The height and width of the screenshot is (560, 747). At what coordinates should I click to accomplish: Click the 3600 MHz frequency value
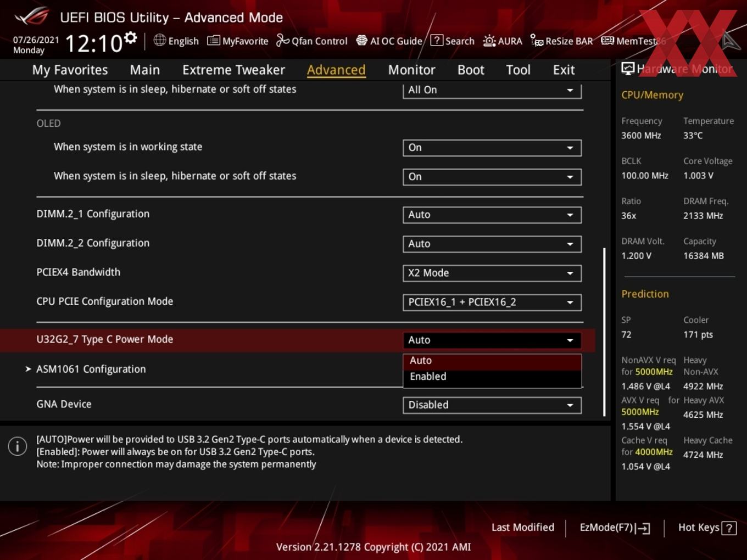[x=641, y=136]
